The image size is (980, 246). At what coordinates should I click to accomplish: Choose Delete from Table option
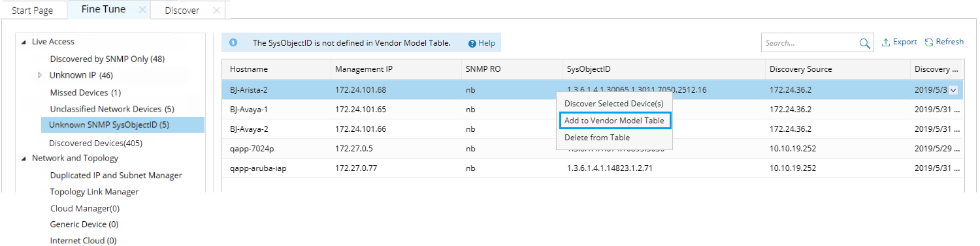click(597, 138)
